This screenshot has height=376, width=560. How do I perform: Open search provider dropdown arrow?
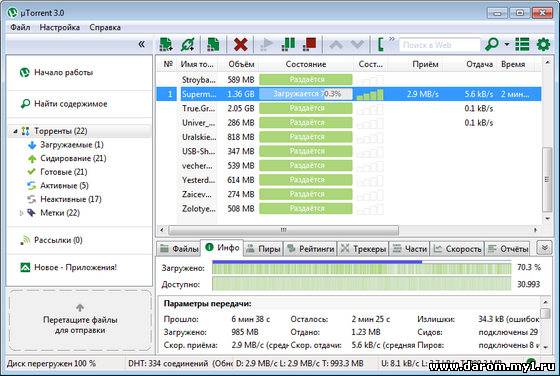click(507, 44)
